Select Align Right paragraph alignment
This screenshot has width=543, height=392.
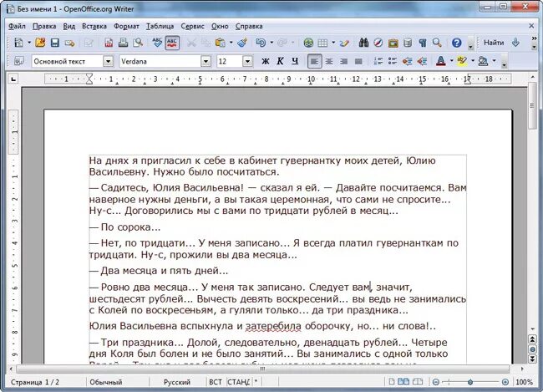(343, 61)
